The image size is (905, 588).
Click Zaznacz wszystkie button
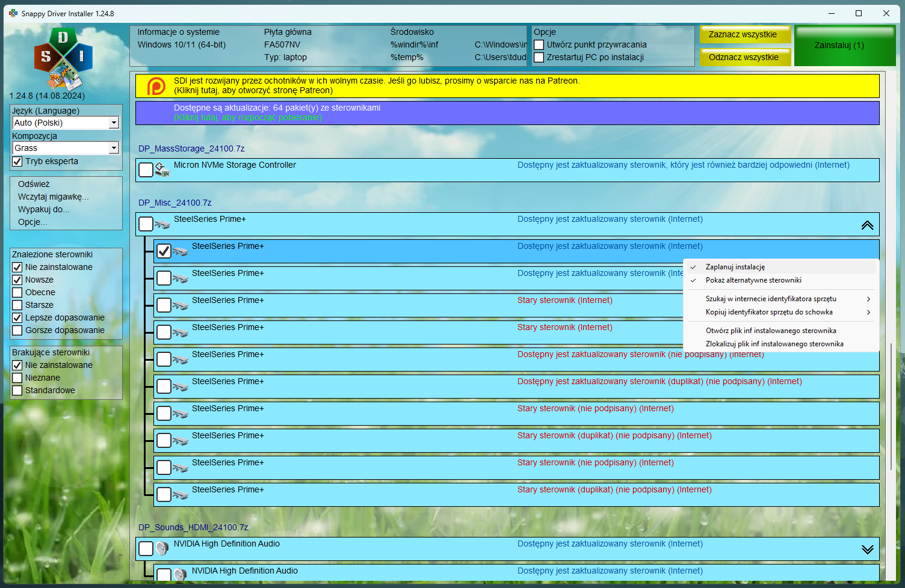tap(745, 35)
